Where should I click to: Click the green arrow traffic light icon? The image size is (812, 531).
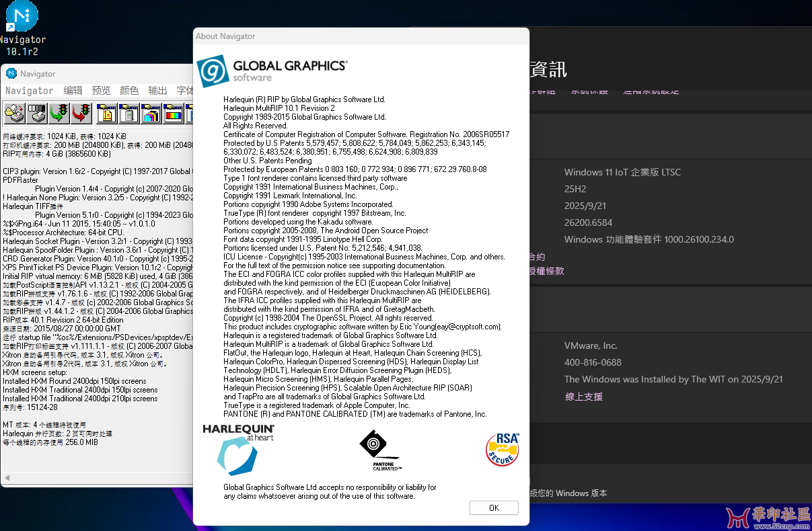click(60, 113)
